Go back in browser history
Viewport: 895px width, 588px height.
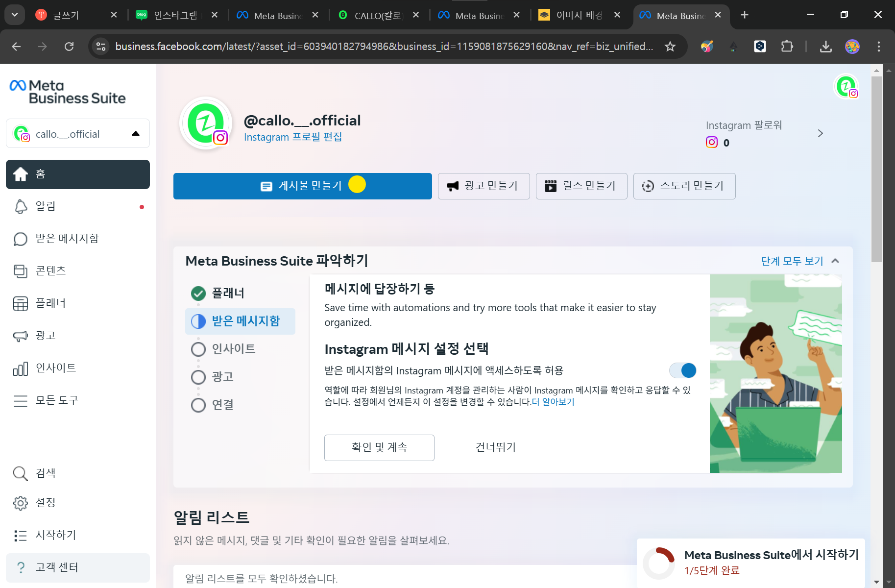click(16, 47)
